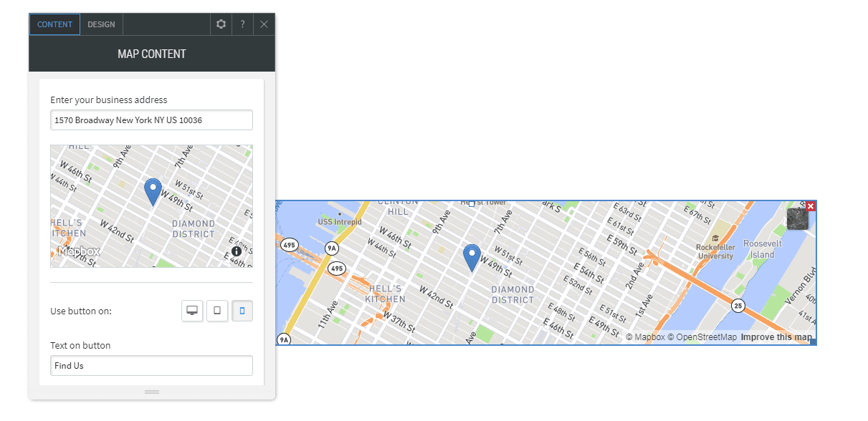The width and height of the screenshot is (868, 421).
Task: Click the 9A shield near 11th Ave
Action: (331, 248)
